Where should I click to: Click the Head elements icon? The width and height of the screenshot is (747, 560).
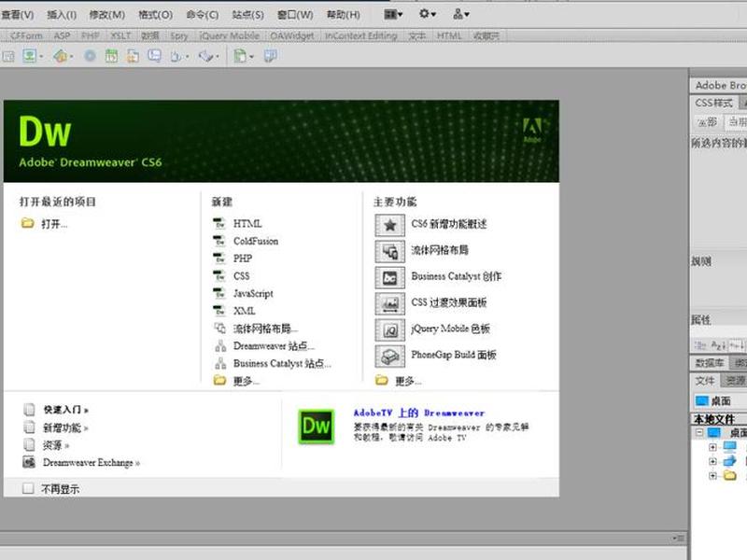point(176,56)
